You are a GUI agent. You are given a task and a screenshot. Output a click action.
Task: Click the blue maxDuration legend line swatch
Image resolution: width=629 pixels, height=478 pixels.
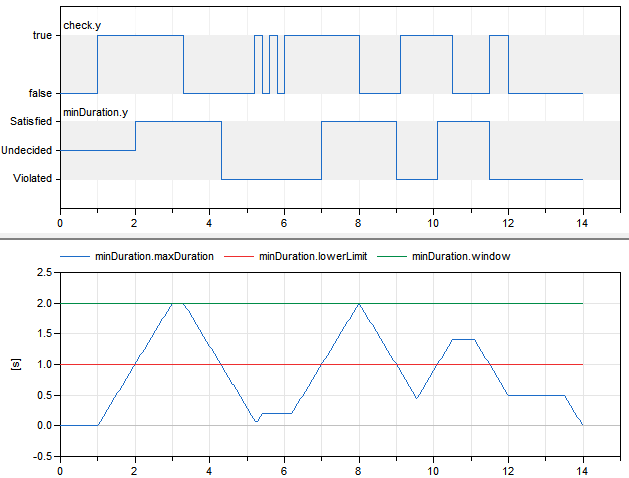point(75,256)
